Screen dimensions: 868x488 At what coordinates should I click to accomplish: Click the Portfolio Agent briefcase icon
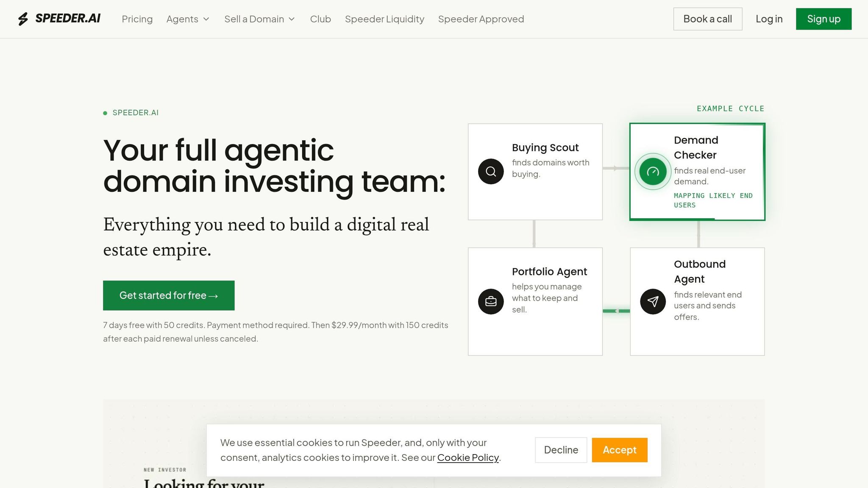pos(491,301)
